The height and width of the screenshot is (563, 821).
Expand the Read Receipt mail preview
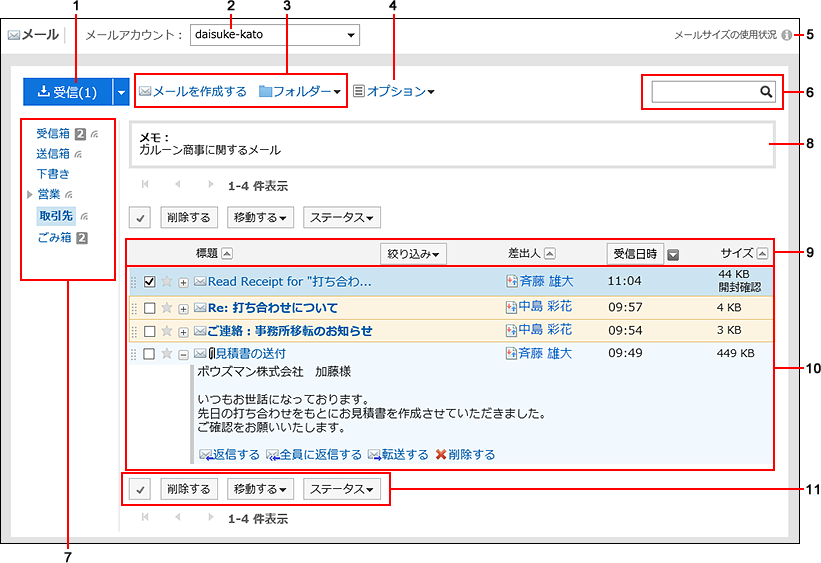183,283
